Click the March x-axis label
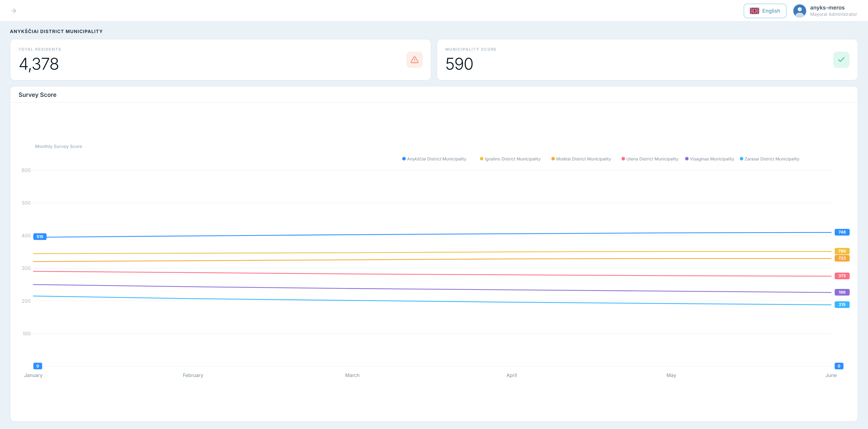The height and width of the screenshot is (429, 868). pyautogui.click(x=352, y=375)
